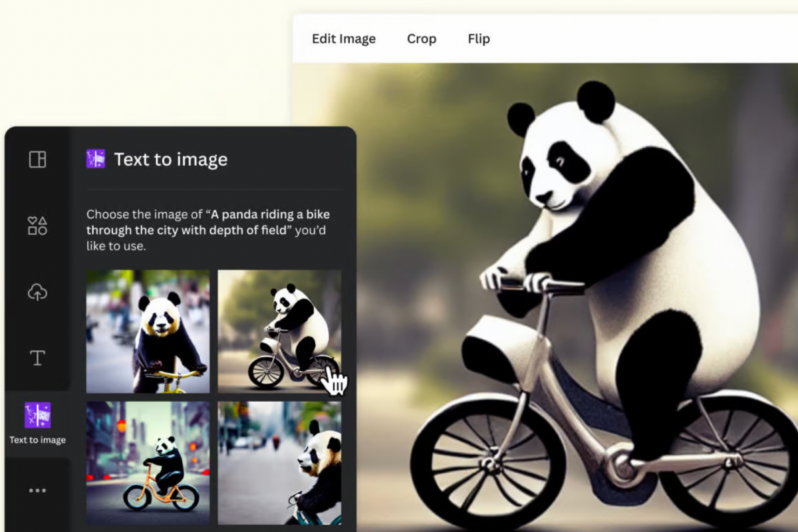Open the More three-dots icon

tap(37, 491)
